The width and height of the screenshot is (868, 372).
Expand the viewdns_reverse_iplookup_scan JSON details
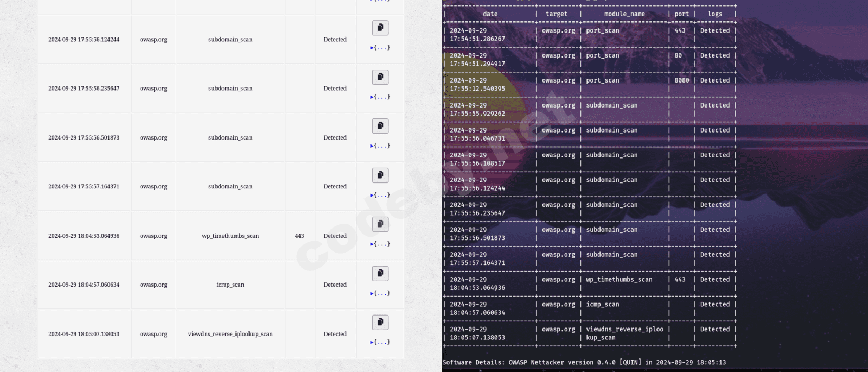point(380,343)
